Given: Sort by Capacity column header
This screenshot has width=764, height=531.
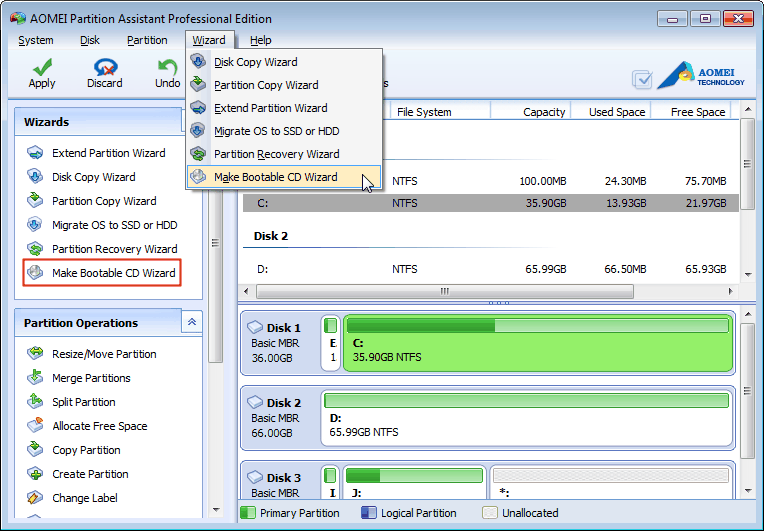Looking at the screenshot, I should click(531, 112).
